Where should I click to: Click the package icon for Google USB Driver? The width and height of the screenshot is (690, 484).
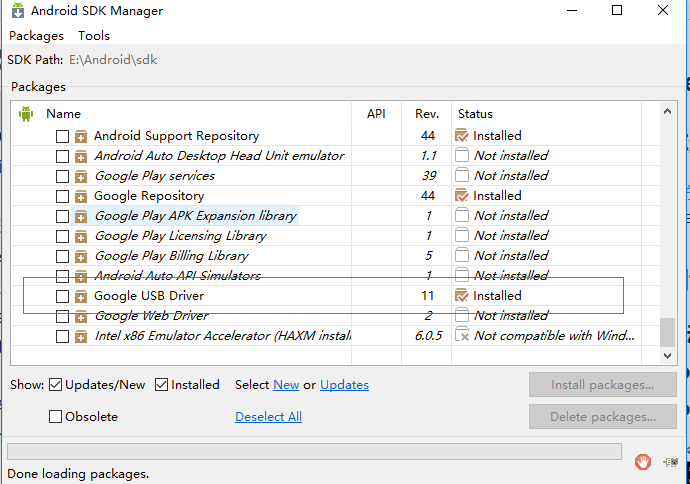click(x=81, y=297)
